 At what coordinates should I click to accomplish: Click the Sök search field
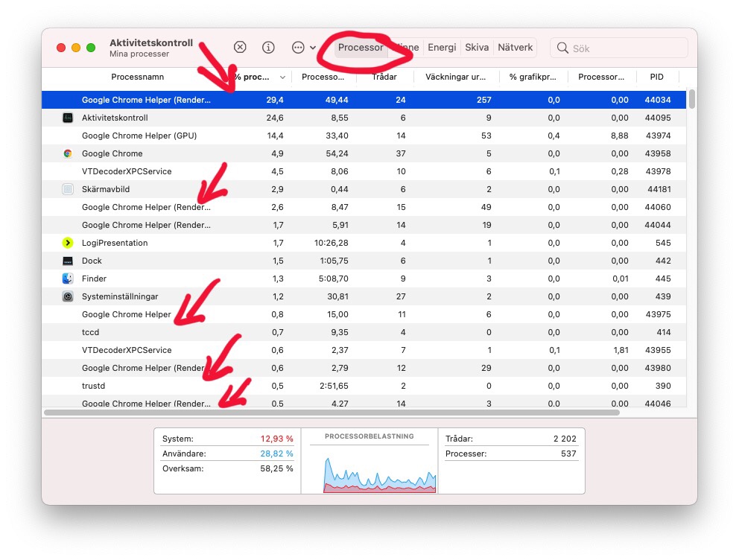(x=626, y=48)
